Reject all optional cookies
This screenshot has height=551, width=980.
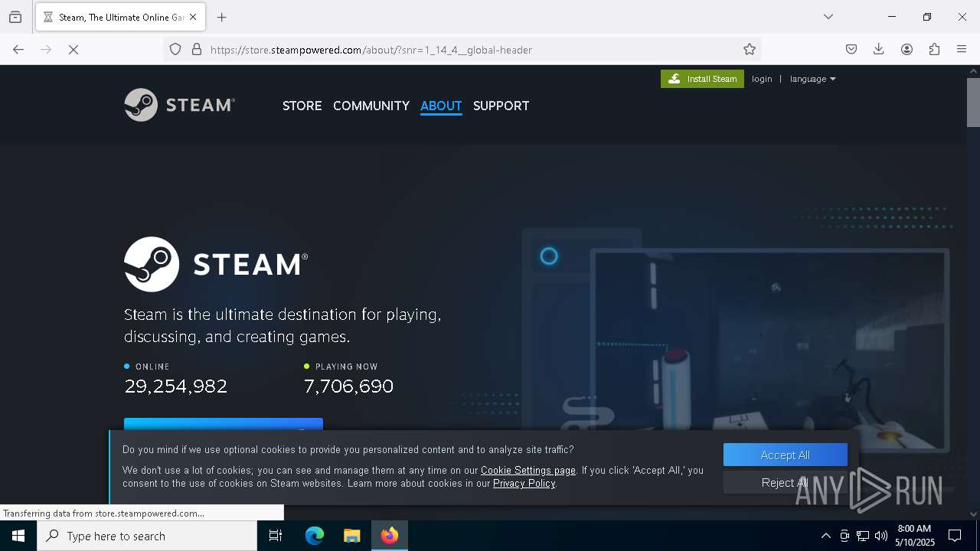(x=785, y=482)
